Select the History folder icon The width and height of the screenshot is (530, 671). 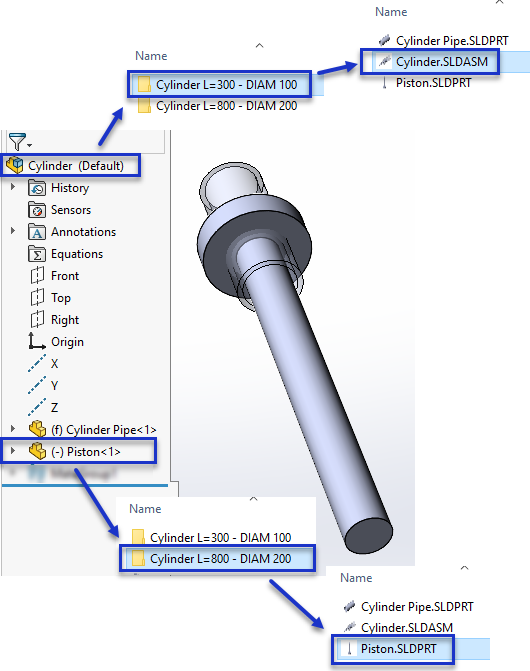pyautogui.click(x=37, y=188)
